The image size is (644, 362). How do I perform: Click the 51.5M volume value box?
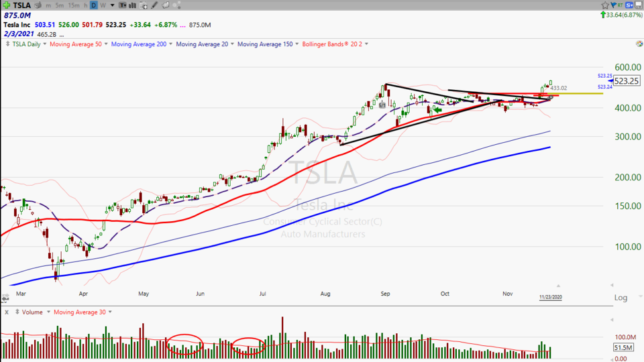(623, 348)
